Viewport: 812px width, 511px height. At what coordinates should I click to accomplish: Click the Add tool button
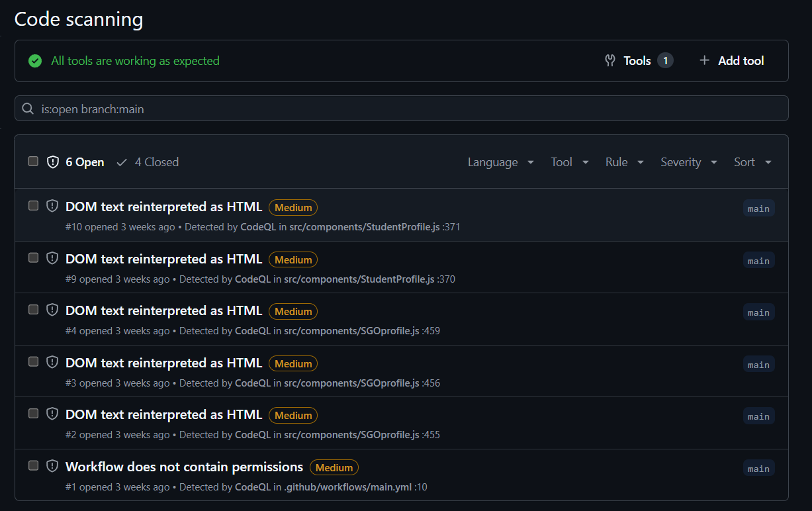pos(731,61)
